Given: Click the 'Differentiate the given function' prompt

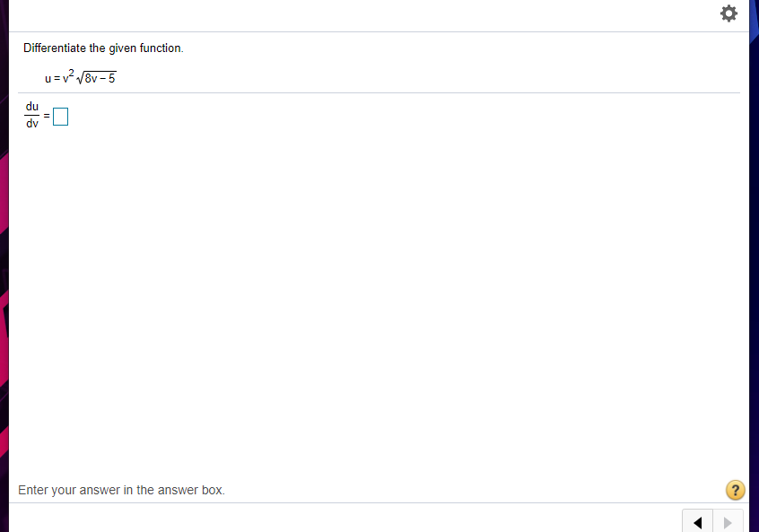Looking at the screenshot, I should click(103, 48).
